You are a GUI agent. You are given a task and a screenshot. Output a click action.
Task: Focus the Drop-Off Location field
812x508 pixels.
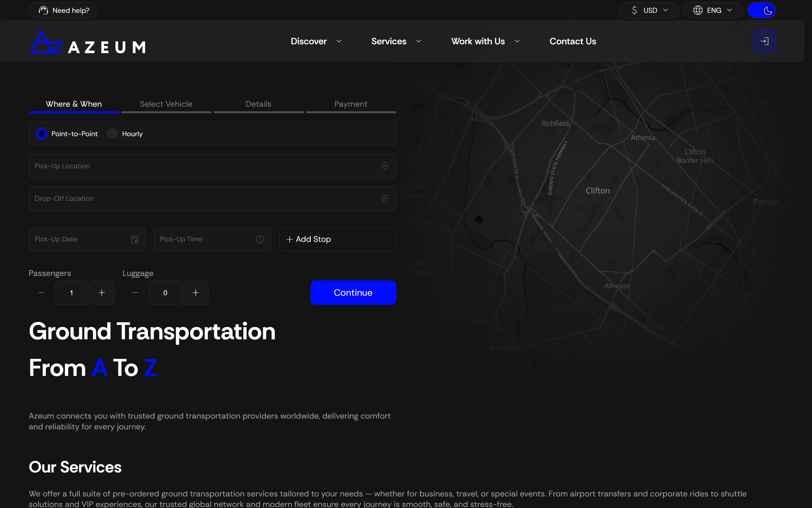coord(213,199)
